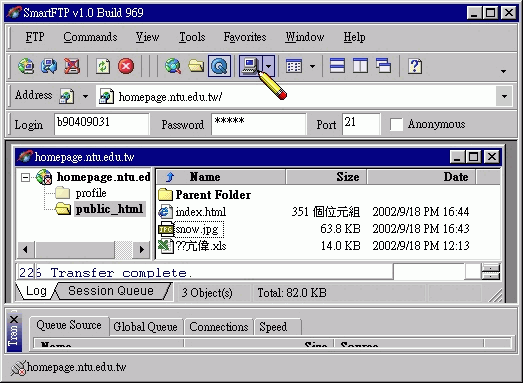Expand the address history dropdown
523x383 pixels.
(504, 96)
